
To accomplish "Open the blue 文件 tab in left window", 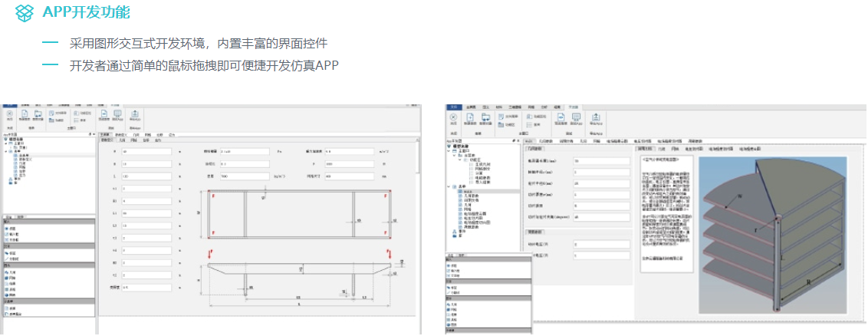I will click(9, 104).
